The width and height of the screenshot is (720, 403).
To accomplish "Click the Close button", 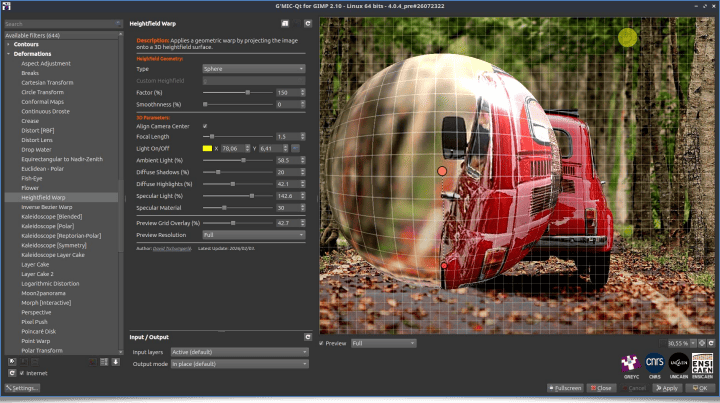I will pyautogui.click(x=601, y=388).
